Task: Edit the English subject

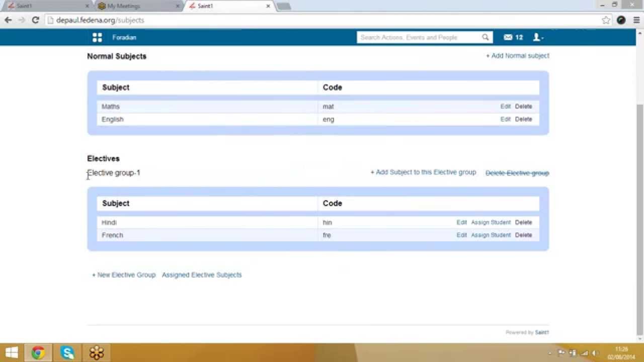Action: coord(506,119)
